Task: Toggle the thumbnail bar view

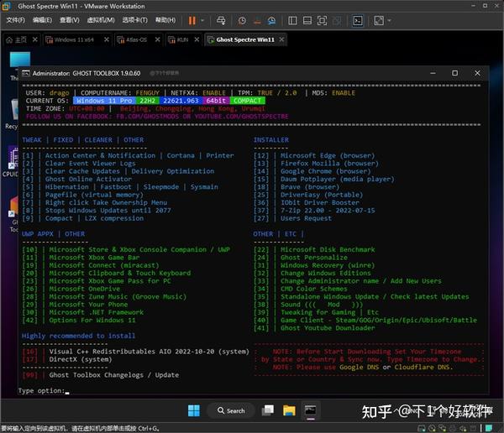Action: [307, 20]
